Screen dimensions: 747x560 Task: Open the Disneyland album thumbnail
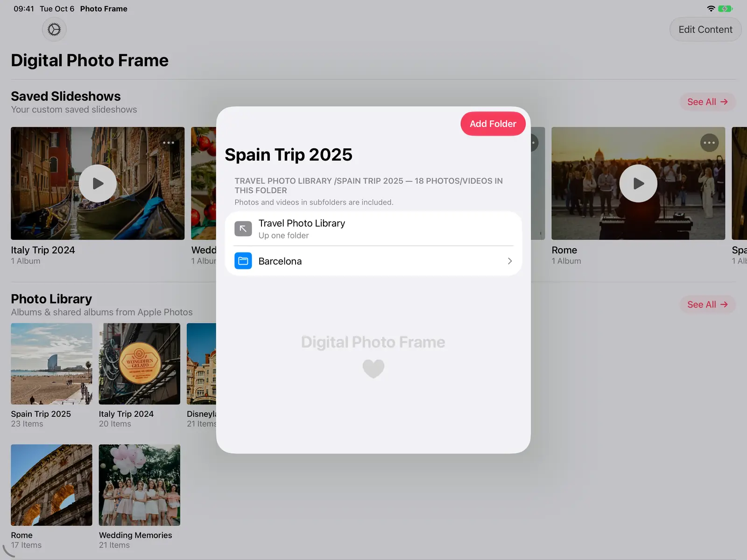202,364
